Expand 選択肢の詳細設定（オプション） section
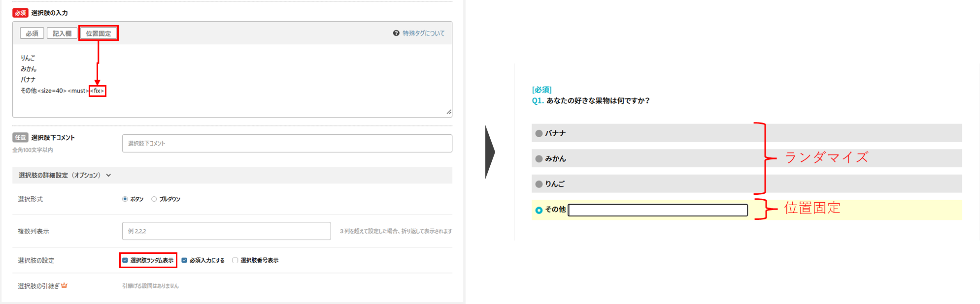Image resolution: width=980 pixels, height=304 pixels. pyautogui.click(x=59, y=175)
